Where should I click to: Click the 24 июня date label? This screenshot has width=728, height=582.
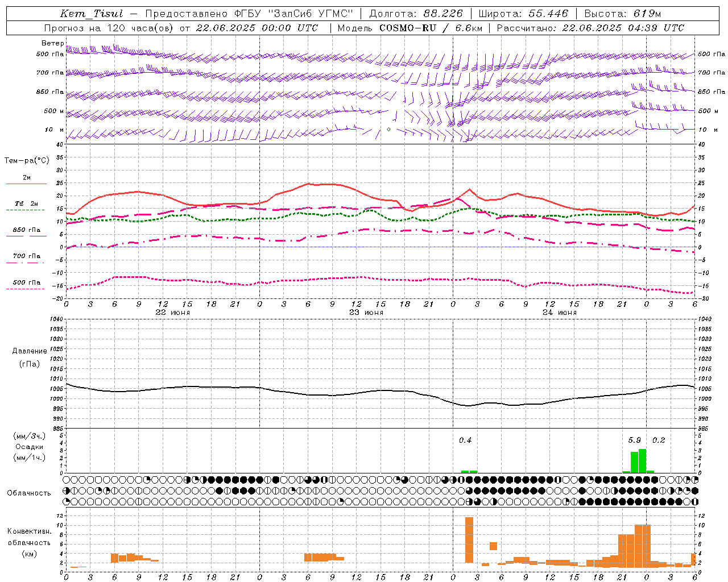tap(560, 313)
